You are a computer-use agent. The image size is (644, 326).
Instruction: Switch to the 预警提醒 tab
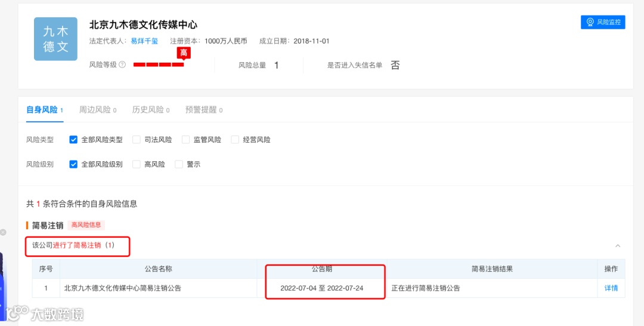point(204,110)
